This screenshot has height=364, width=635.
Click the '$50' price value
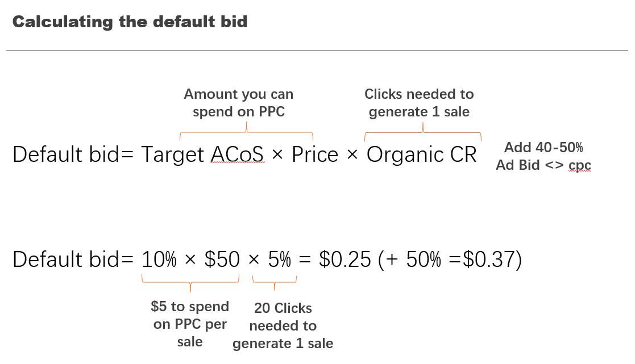coord(222,260)
